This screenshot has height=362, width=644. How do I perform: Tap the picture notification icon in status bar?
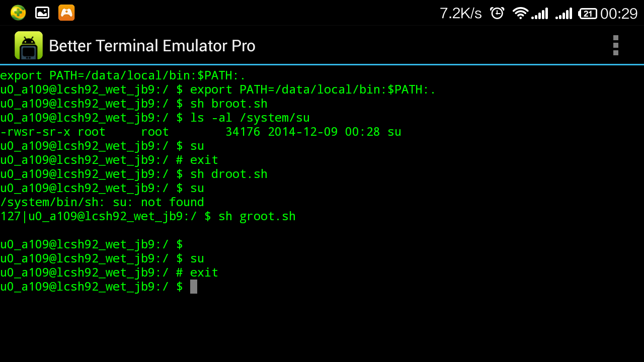point(42,13)
